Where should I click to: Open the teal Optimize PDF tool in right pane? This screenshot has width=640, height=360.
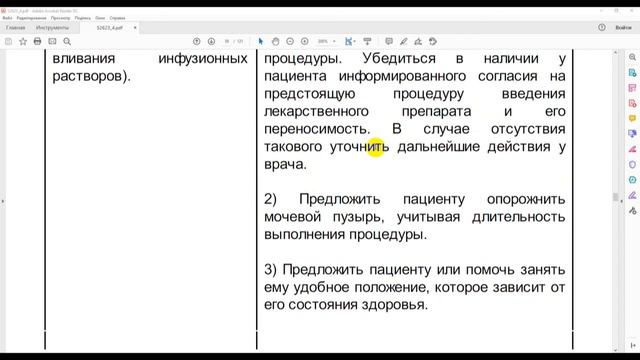[x=633, y=180]
